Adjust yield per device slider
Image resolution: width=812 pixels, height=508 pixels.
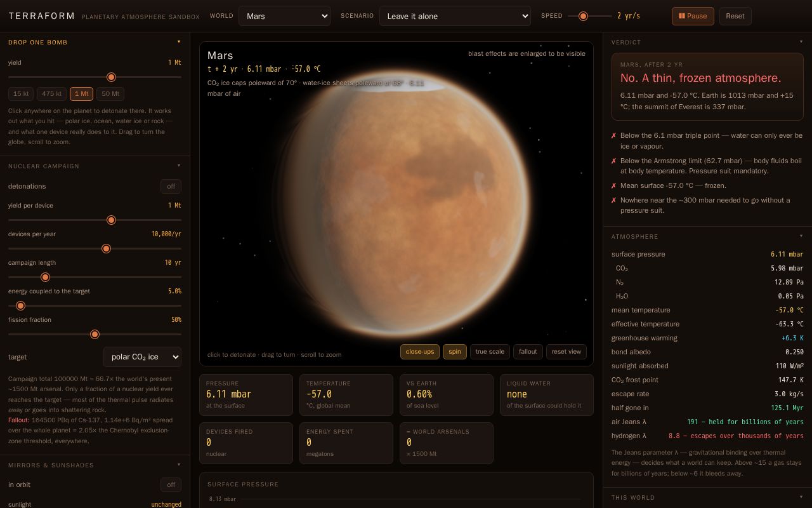pyautogui.click(x=95, y=220)
